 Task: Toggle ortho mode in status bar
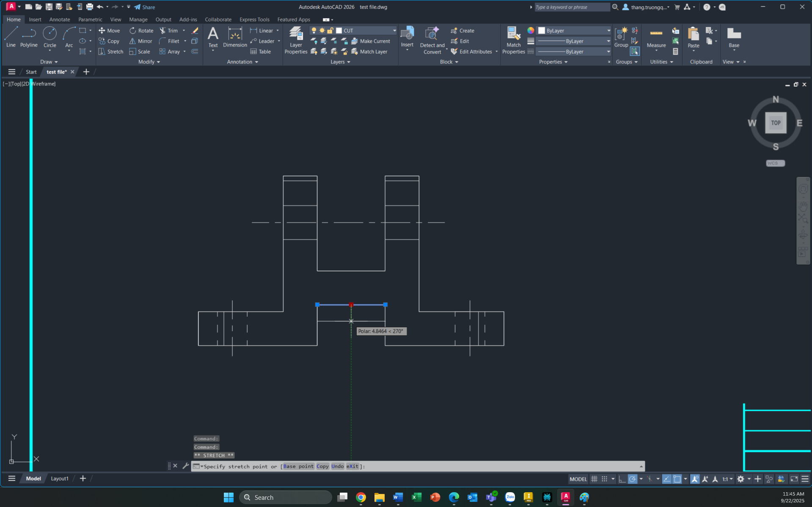(622, 479)
